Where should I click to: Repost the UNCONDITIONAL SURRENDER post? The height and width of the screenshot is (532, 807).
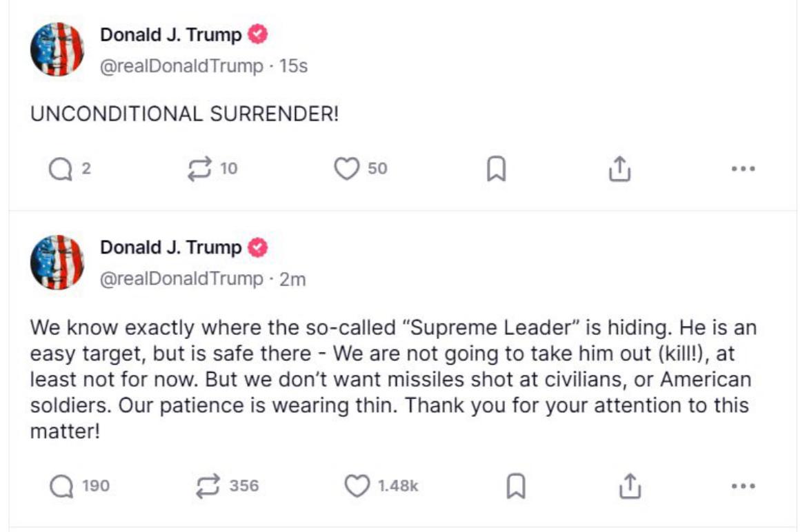[200, 169]
